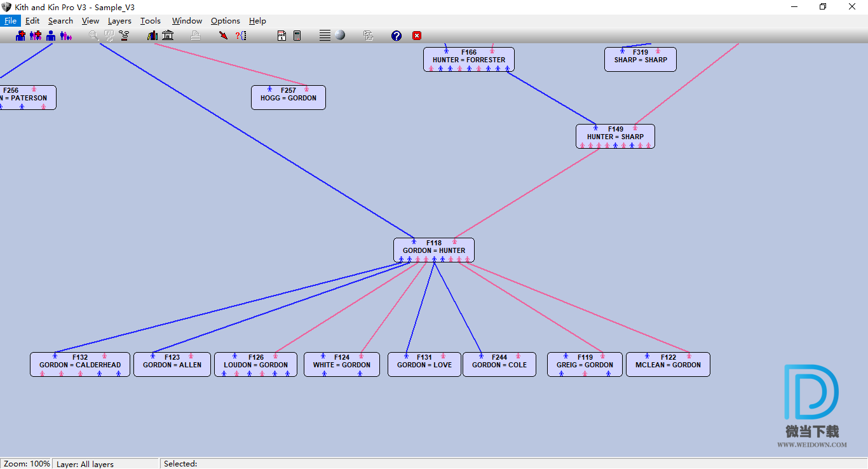The width and height of the screenshot is (868, 469).
Task: Select family box F319 SHARP = SHARP
Action: coord(641,60)
